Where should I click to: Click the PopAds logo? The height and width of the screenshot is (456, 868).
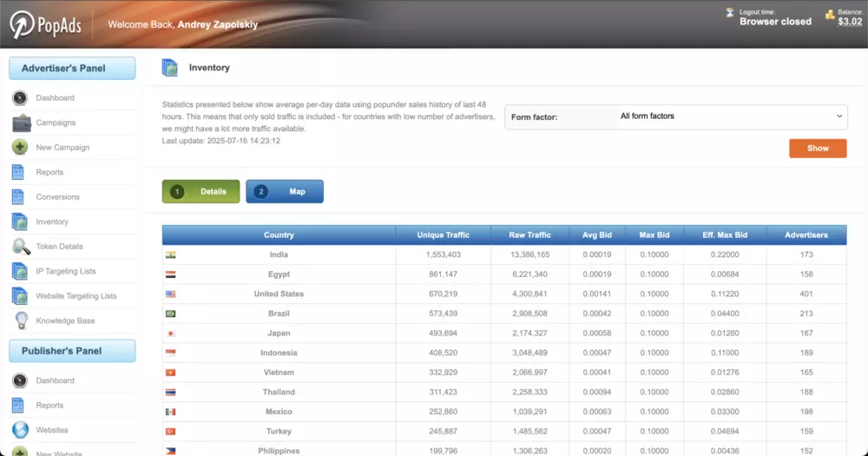pyautogui.click(x=45, y=24)
